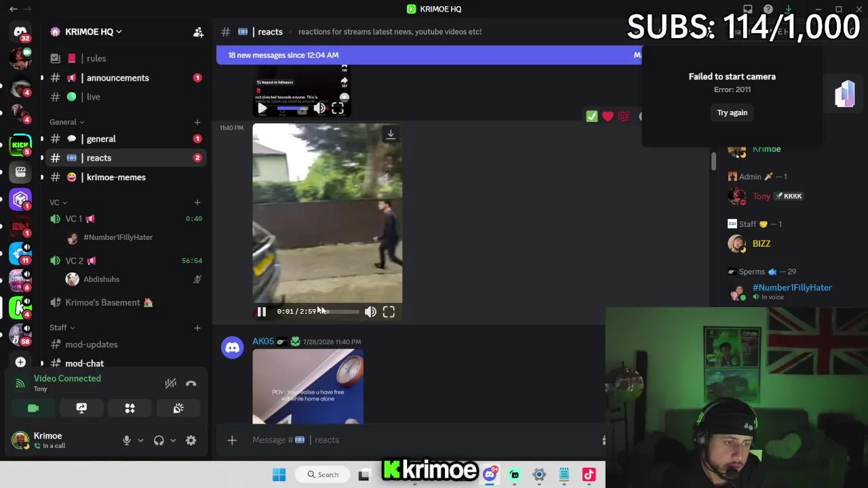This screenshot has height=488, width=868.
Task: Open Krimoe's Basement stage channel
Action: (x=126, y=302)
